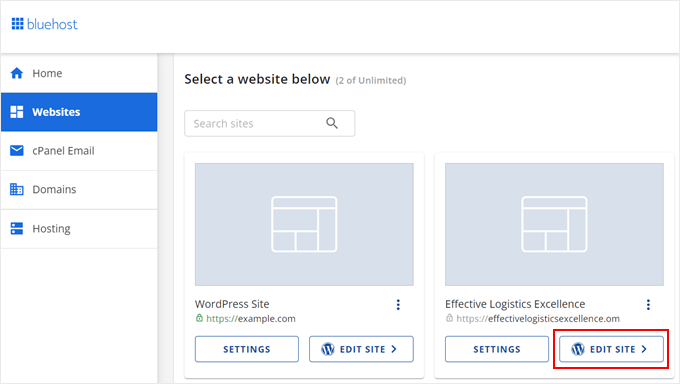This screenshot has height=384, width=680.
Task: Open WordPress Site thumbnail preview
Action: click(x=304, y=224)
